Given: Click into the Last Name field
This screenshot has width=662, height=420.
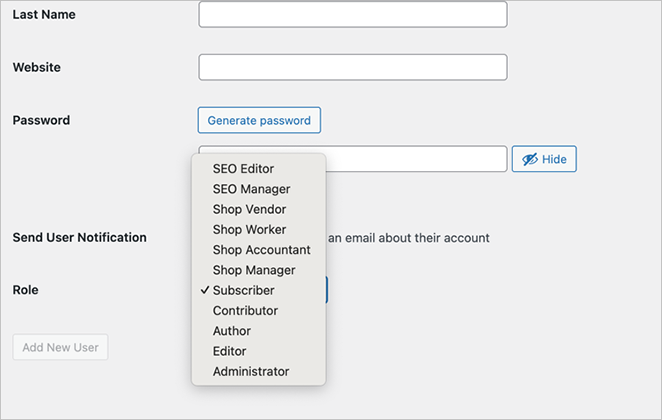Looking at the screenshot, I should (x=353, y=15).
